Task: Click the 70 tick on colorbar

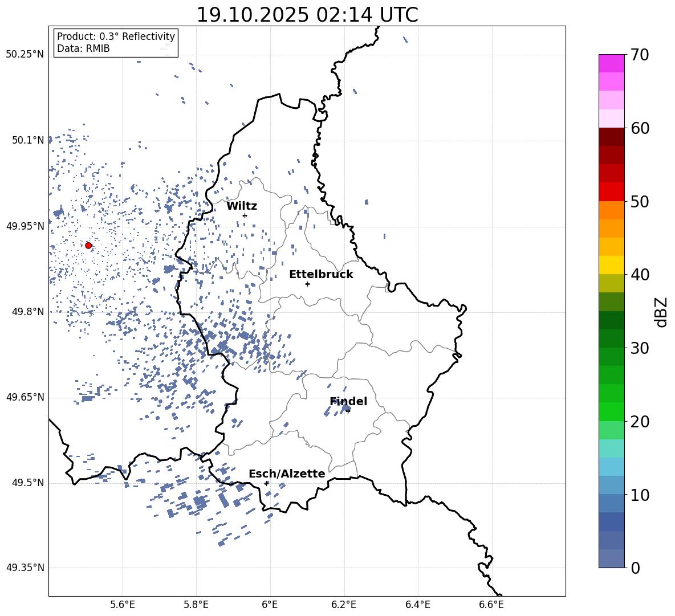Action: (639, 55)
